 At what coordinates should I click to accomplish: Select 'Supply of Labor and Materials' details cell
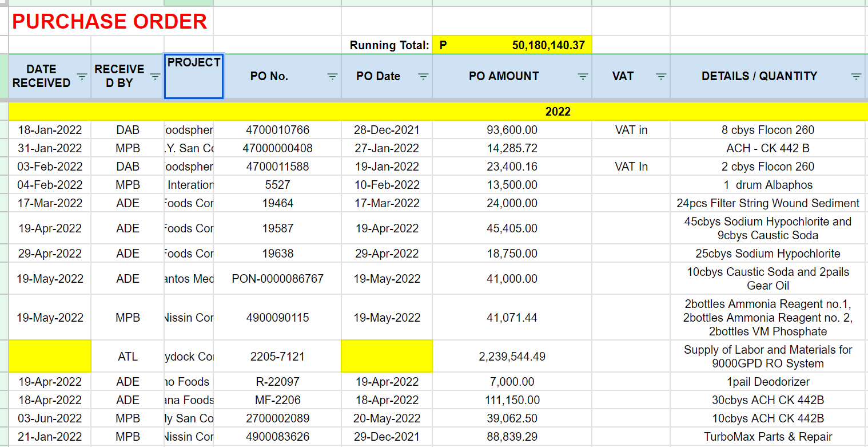pos(768,357)
